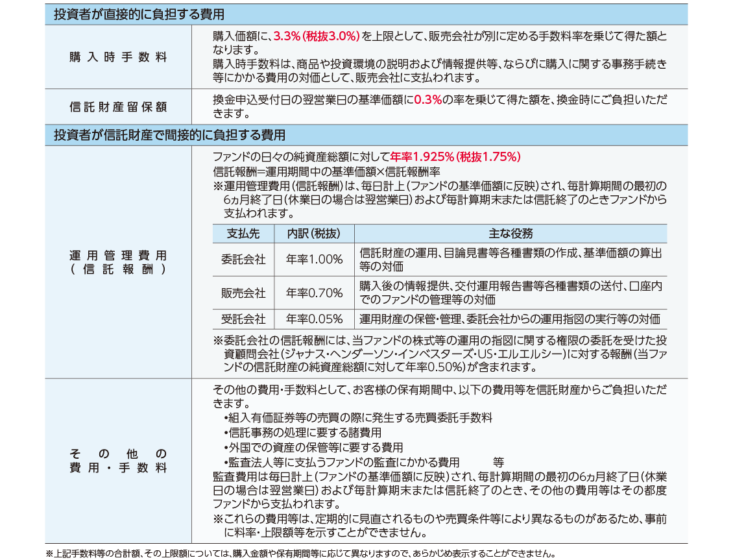Select the 委託会社 cell
This screenshot has height=560, width=733.
point(243,260)
